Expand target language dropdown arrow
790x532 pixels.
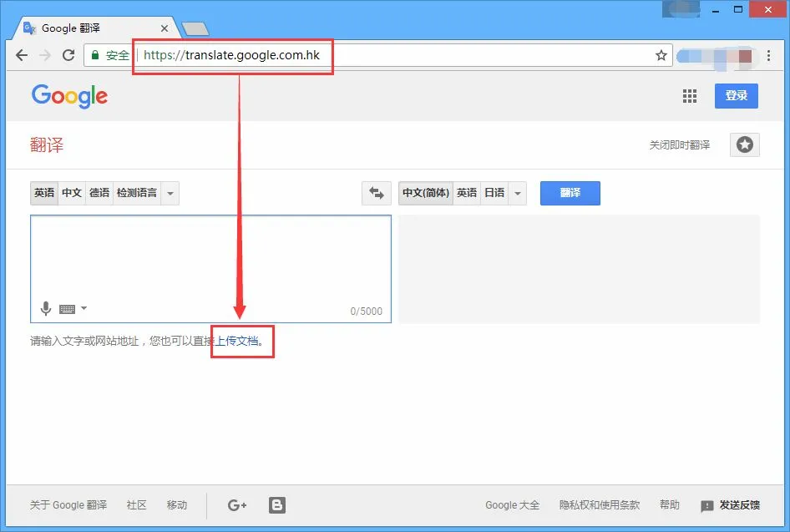518,194
